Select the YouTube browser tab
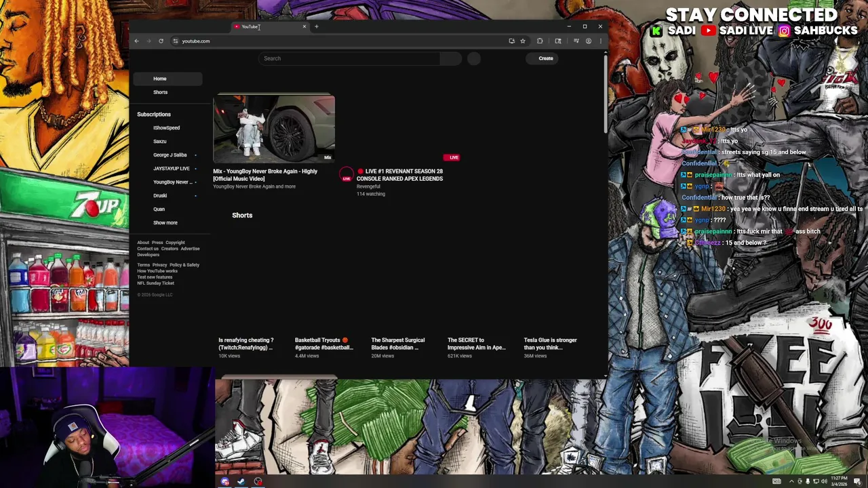This screenshot has width=868, height=488. click(x=269, y=26)
